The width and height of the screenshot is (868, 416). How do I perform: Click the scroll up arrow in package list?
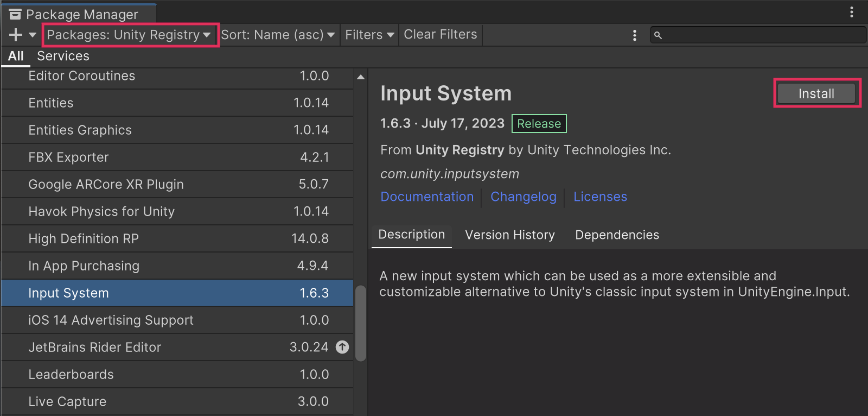(x=361, y=77)
